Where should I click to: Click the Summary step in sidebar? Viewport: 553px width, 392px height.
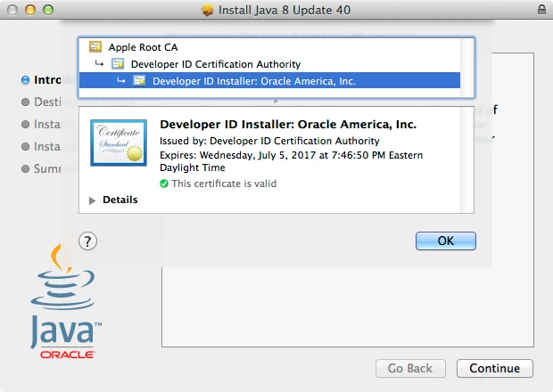point(41,168)
